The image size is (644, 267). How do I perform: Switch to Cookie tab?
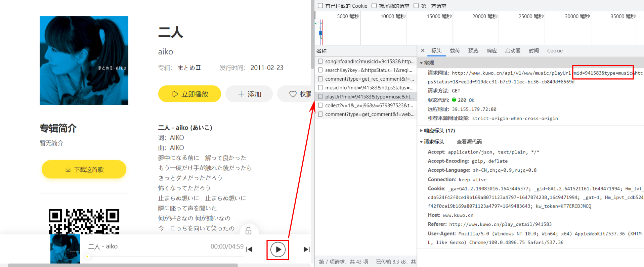click(x=555, y=51)
